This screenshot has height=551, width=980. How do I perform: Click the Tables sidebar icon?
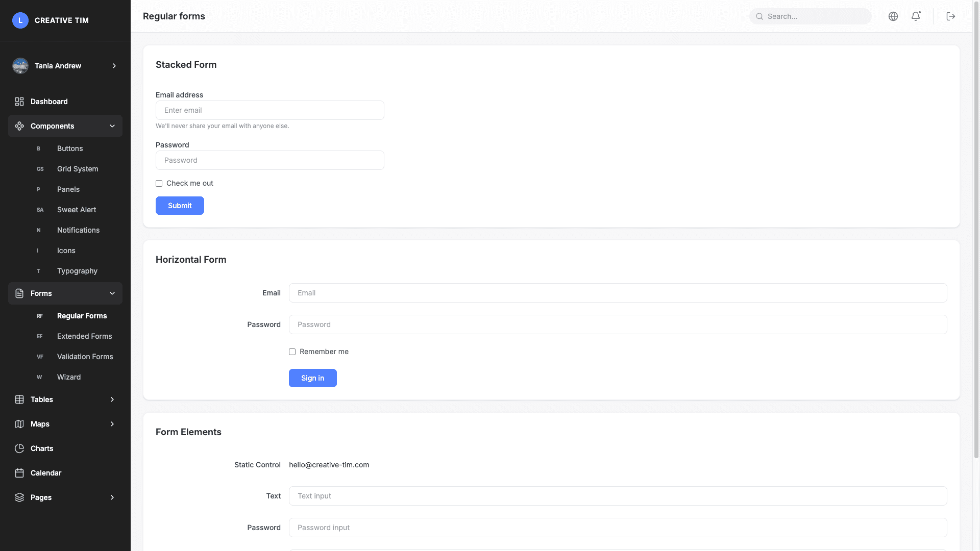click(x=19, y=399)
